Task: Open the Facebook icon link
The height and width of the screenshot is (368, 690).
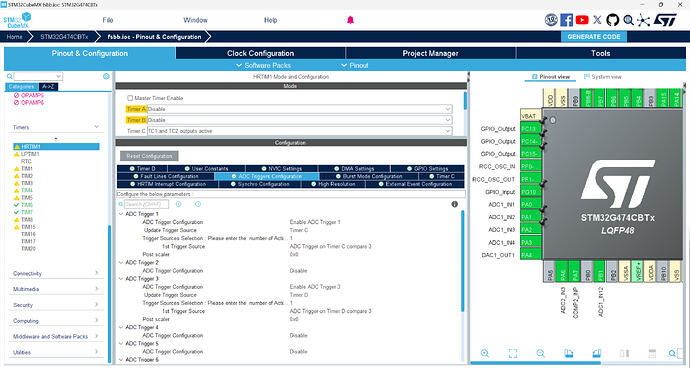Action: 566,20
